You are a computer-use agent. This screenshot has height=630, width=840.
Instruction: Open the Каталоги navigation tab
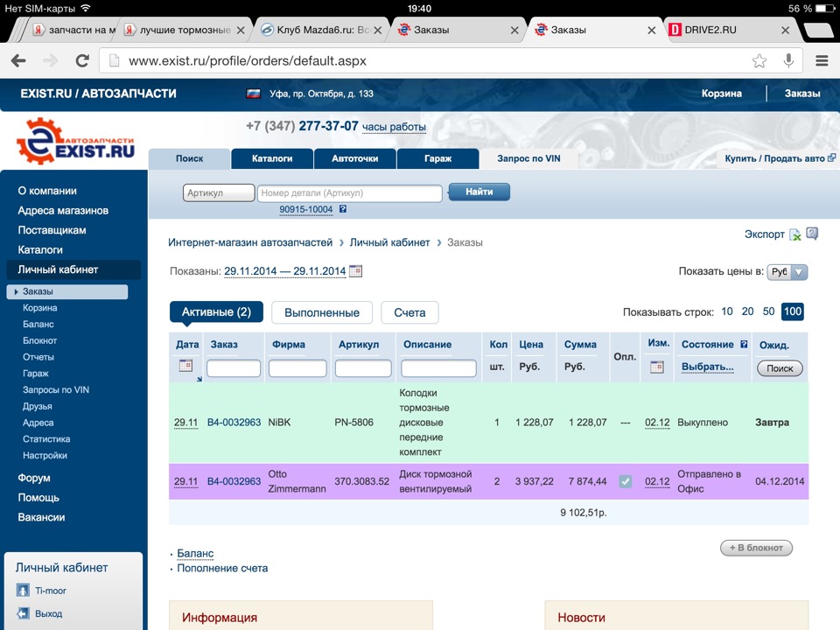click(x=272, y=158)
